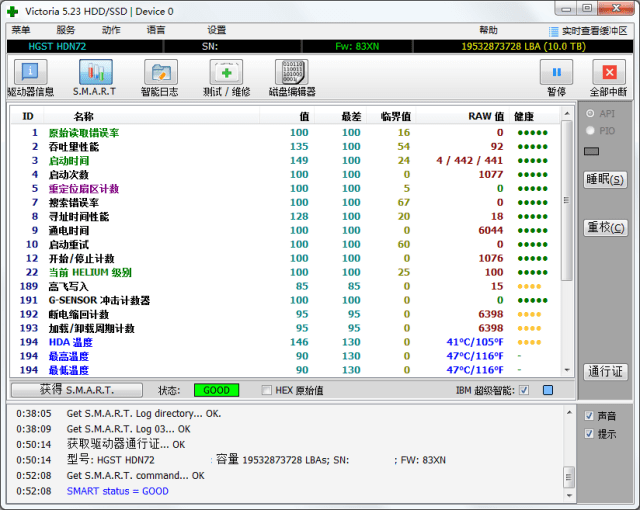640x510 pixels.
Task: Click the 'Fw: 83XN' firmware label
Action: coord(357,47)
